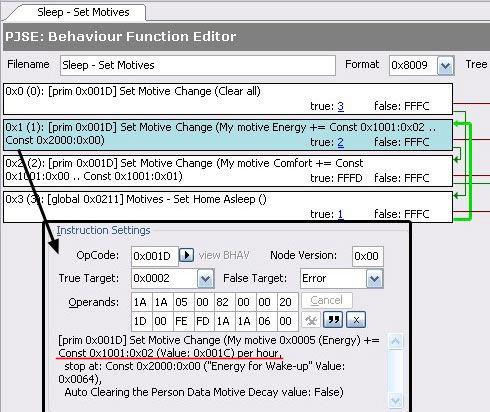
Task: Open the operand wizard tools icon
Action: click(x=311, y=321)
